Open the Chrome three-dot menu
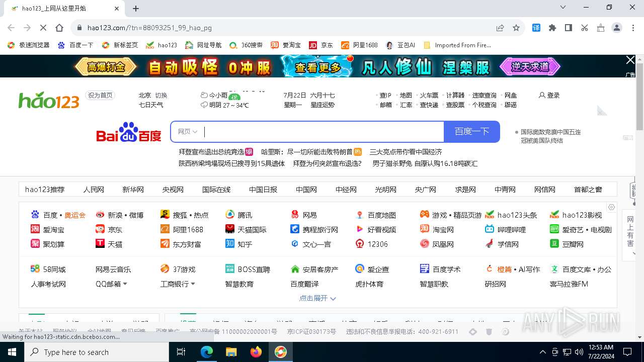 [633, 28]
